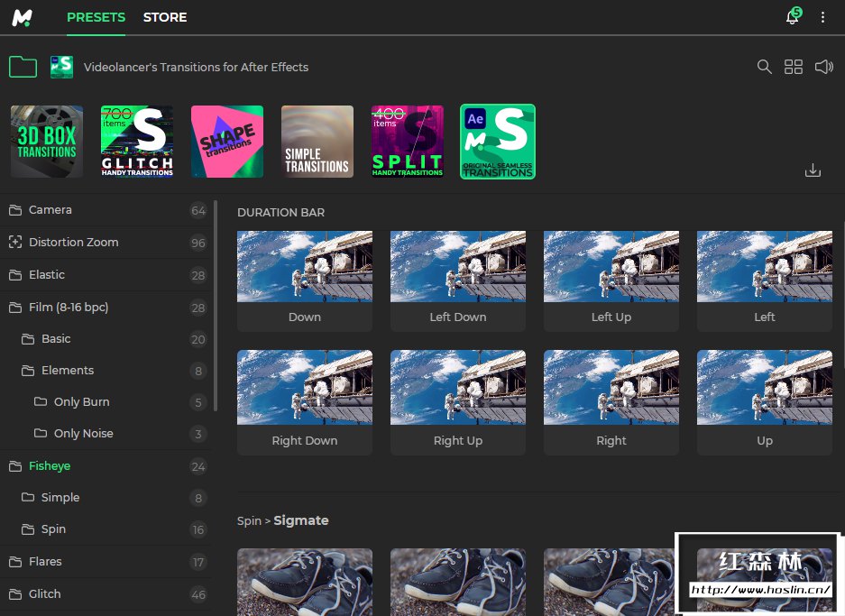The width and height of the screenshot is (845, 616).
Task: Select the Glitch Handy Transitions pack
Action: [137, 142]
